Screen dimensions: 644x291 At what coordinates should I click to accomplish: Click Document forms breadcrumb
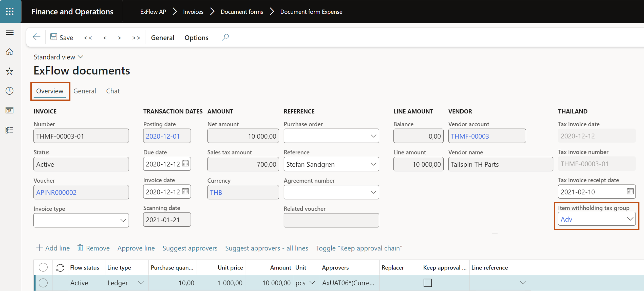click(x=242, y=12)
